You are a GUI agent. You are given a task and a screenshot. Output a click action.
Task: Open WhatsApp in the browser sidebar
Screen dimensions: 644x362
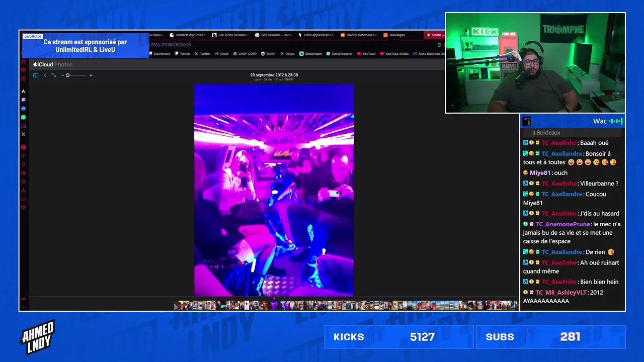click(23, 117)
